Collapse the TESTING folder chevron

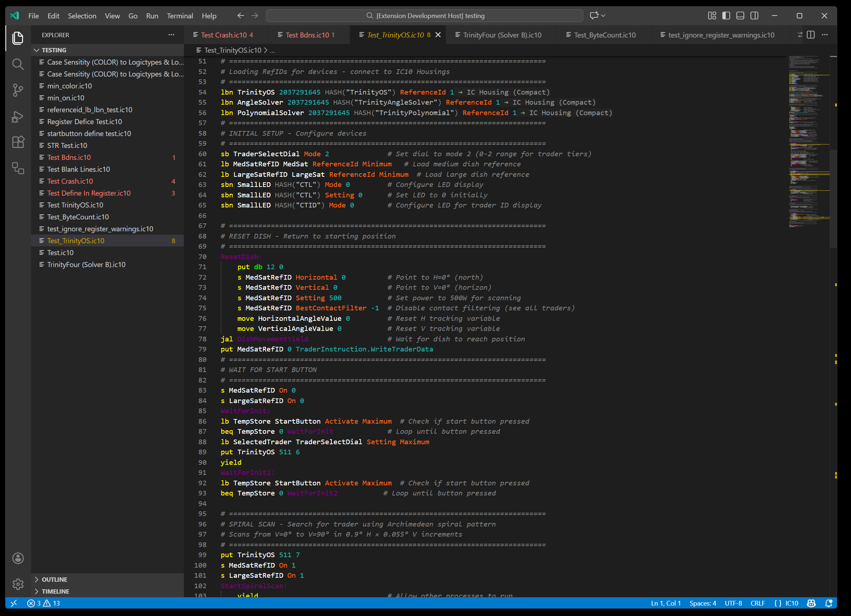click(37, 50)
